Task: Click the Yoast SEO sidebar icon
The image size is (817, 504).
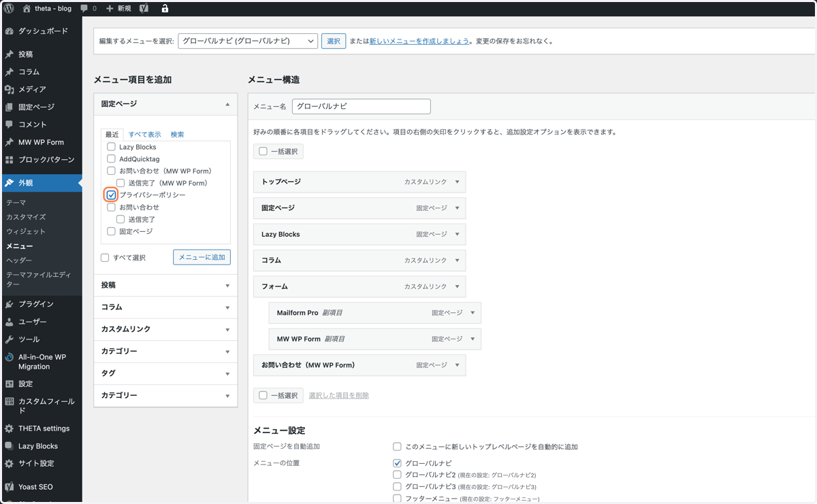Action: tap(9, 487)
